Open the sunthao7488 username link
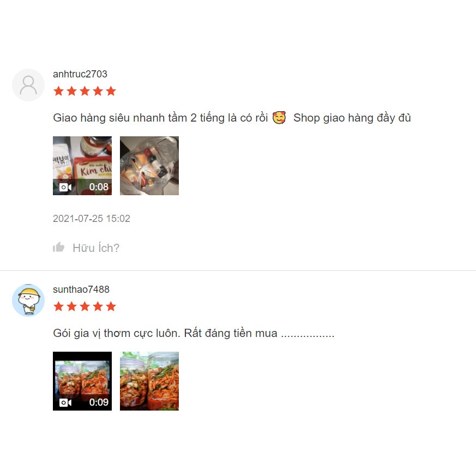Image resolution: width=476 pixels, height=476 pixels. pos(81,290)
